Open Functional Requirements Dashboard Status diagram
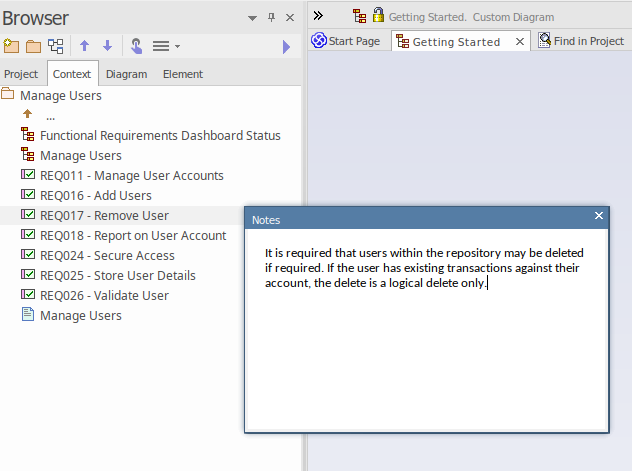Viewport: 632px width, 471px height. (x=160, y=136)
